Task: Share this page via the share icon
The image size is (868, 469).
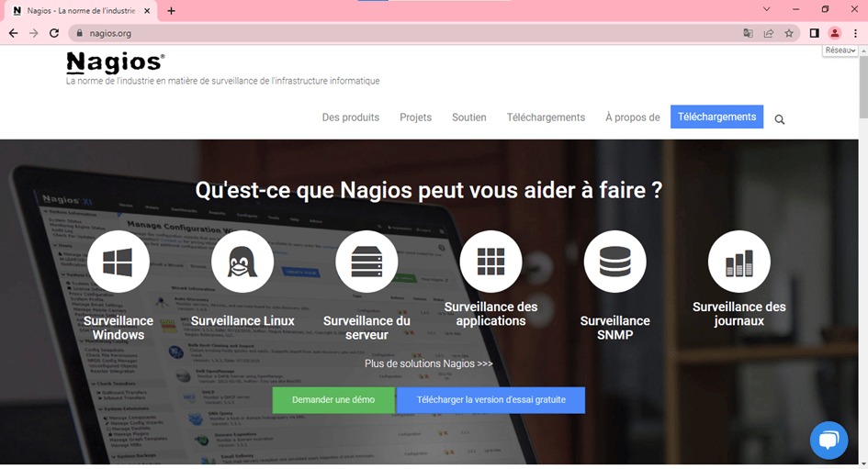Action: 769,33
